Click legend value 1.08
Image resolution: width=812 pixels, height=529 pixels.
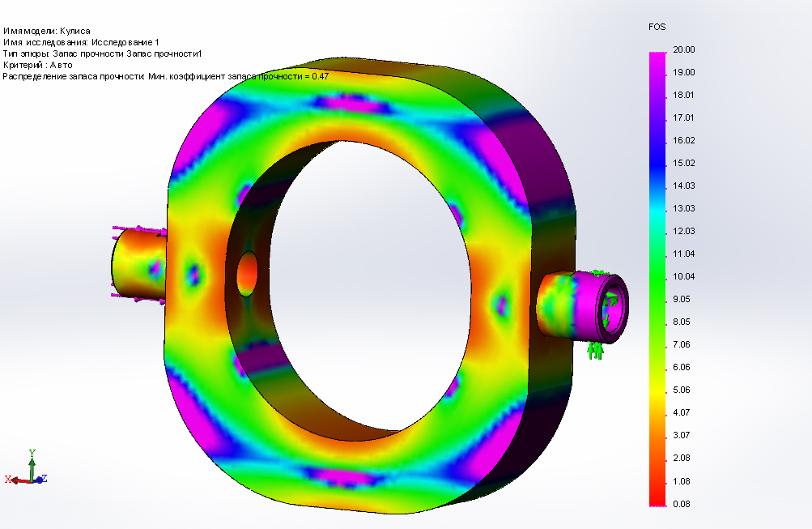(682, 481)
